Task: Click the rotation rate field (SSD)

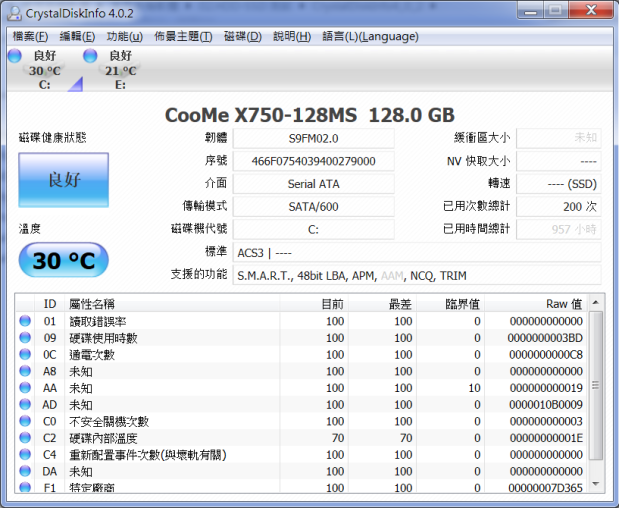Action: (559, 184)
